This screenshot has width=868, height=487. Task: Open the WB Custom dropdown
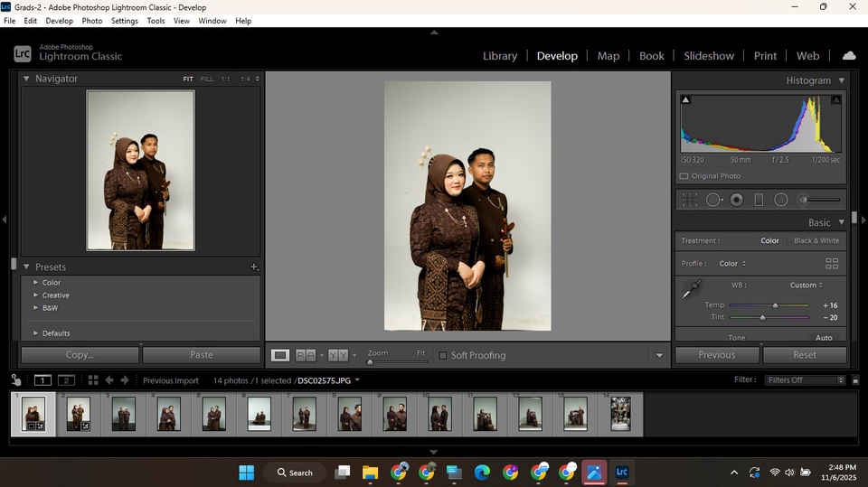(x=806, y=285)
